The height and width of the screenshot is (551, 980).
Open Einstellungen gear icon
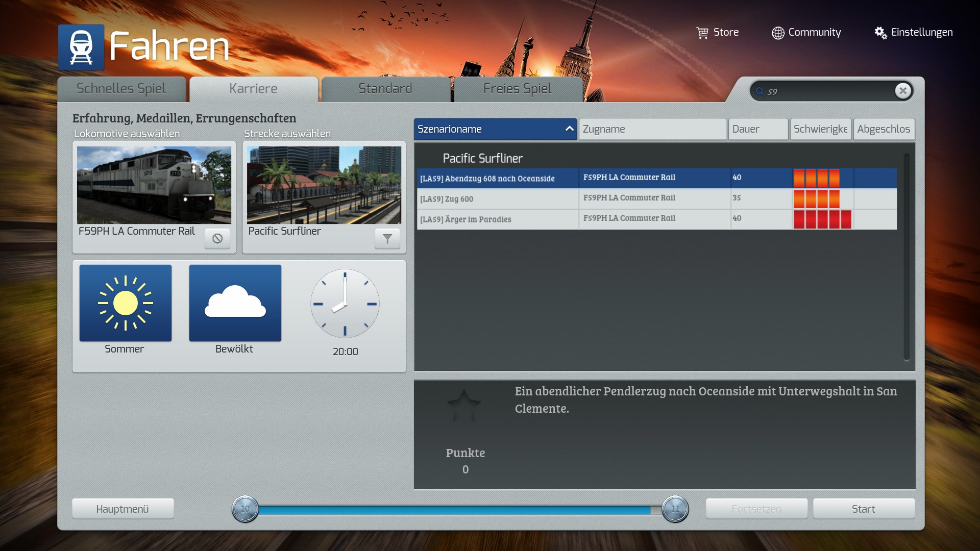point(880,33)
